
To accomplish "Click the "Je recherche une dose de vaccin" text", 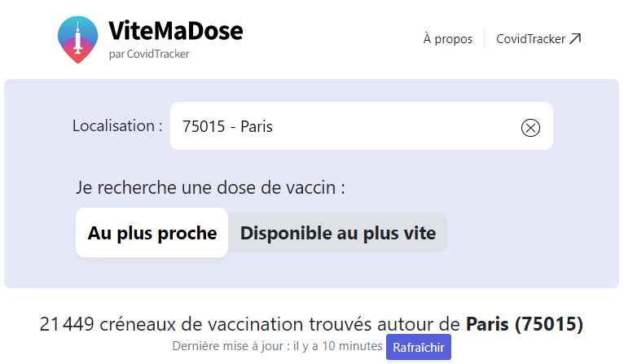I will [x=210, y=187].
